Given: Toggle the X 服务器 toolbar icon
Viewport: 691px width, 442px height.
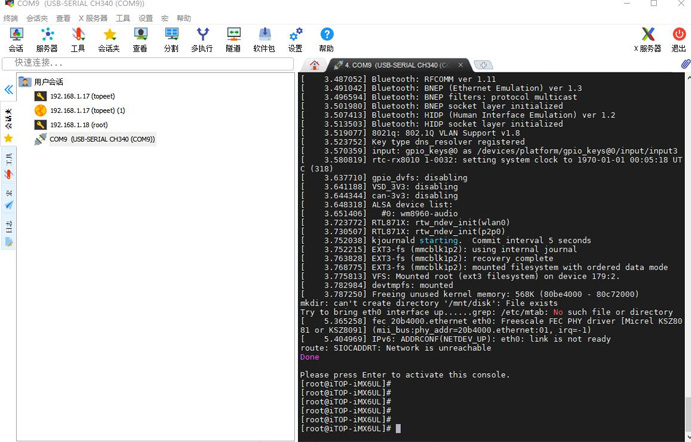Looking at the screenshot, I should click(x=648, y=39).
